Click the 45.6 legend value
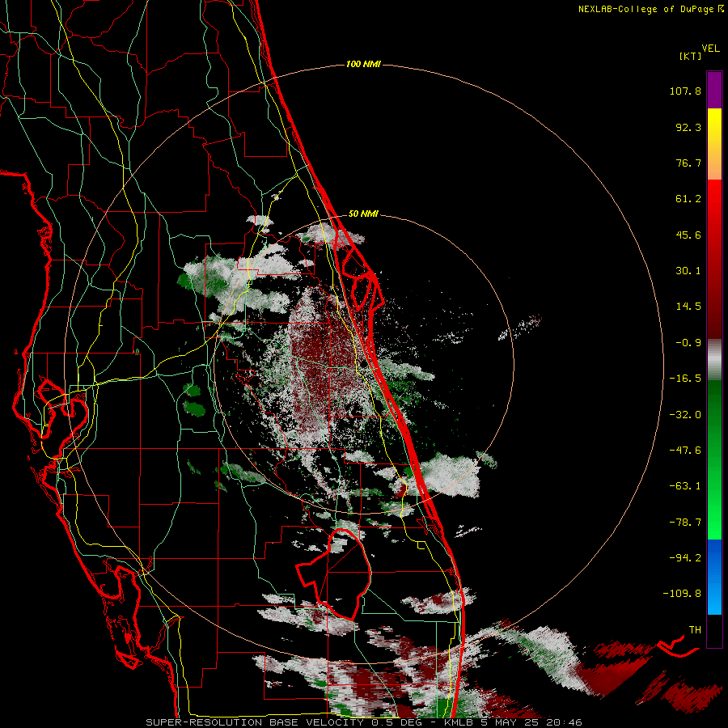This screenshot has width=728, height=728. tap(688, 235)
